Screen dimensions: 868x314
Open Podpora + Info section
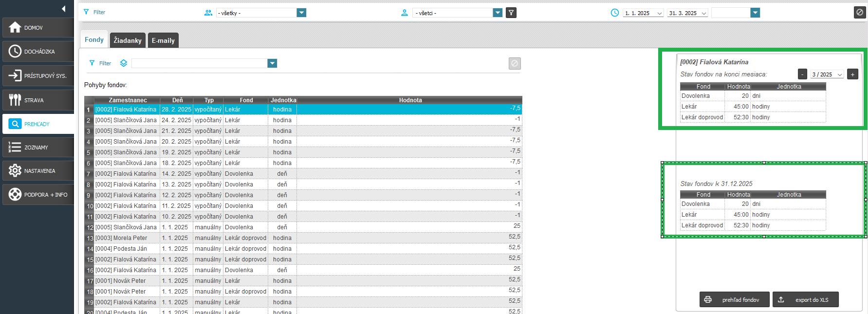tap(38, 195)
